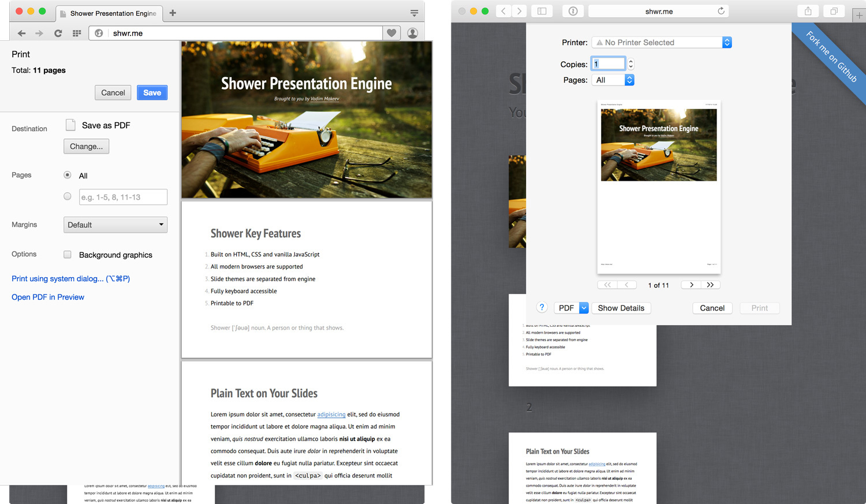Click the Save as PDF destination text
The height and width of the screenshot is (504, 866).
pyautogui.click(x=106, y=125)
